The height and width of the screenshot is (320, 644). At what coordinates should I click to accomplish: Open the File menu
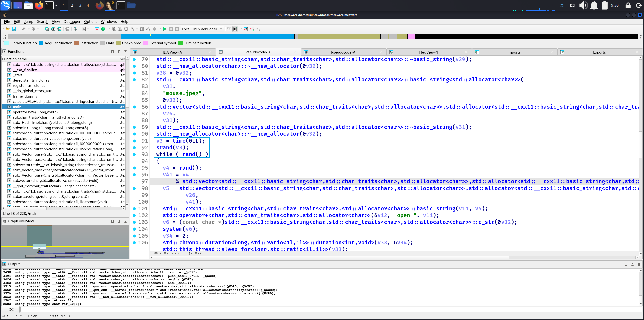click(x=7, y=22)
